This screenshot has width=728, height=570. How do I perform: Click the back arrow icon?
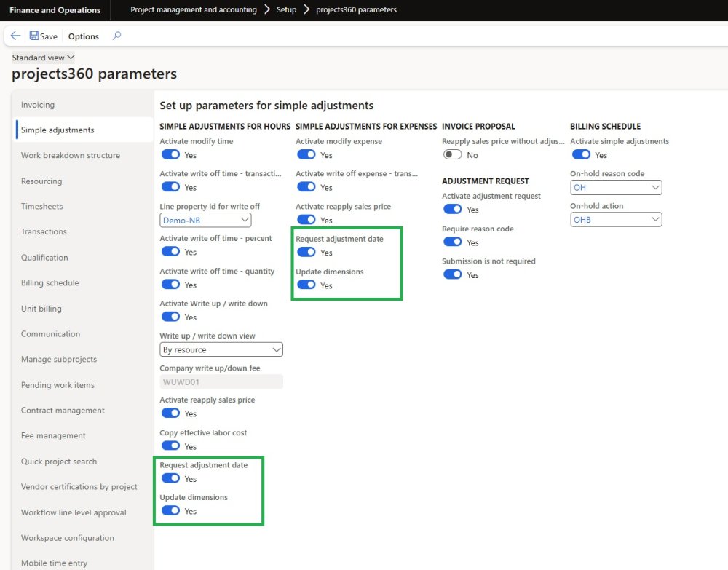coord(15,36)
